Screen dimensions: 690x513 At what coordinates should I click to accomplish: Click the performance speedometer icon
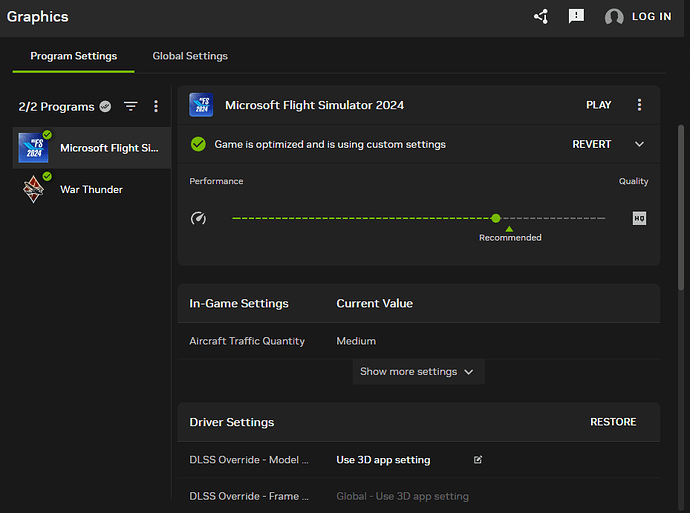point(198,218)
